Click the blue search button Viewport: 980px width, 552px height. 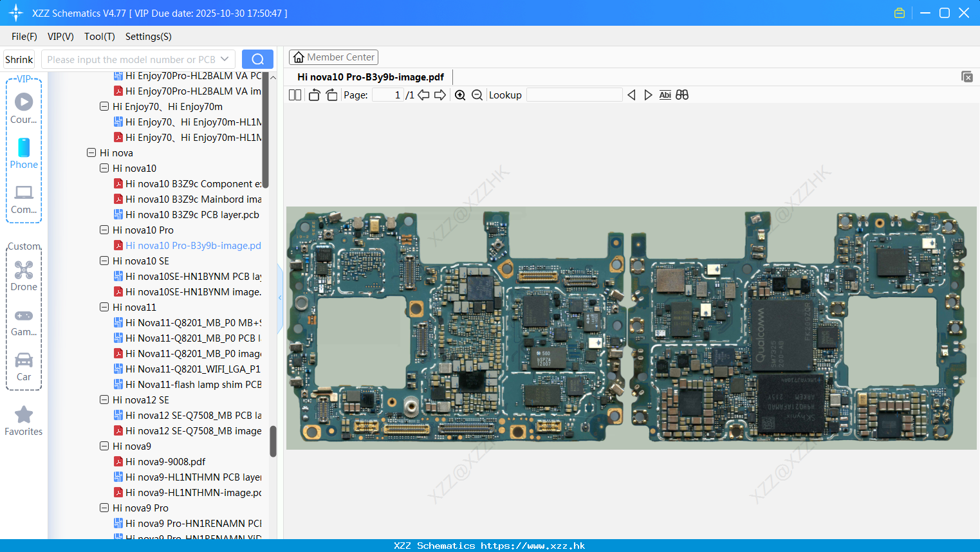257,59
